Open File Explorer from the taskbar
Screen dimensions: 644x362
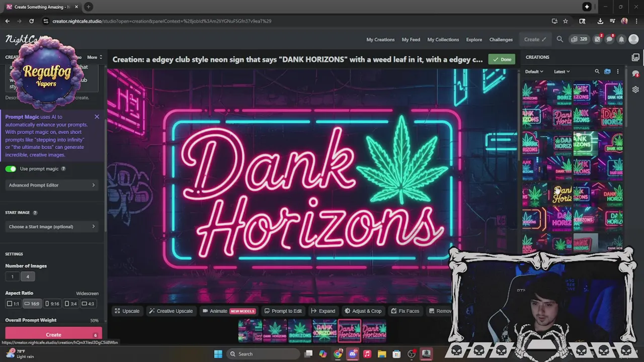click(382, 354)
